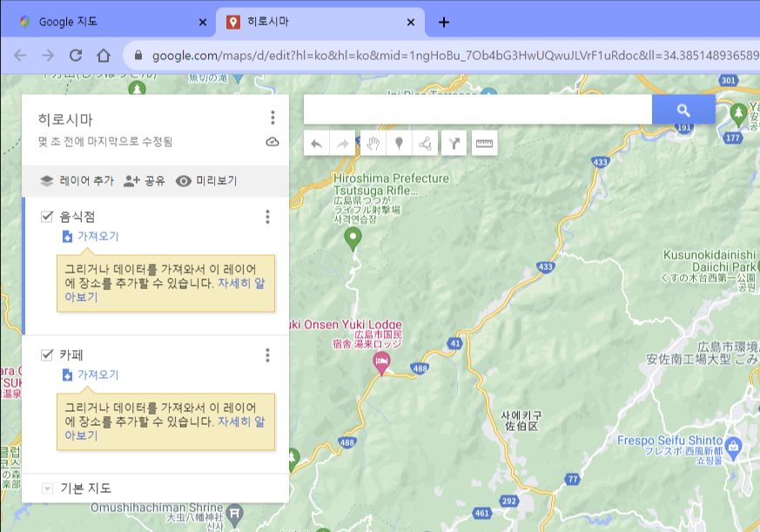
Task: Click the browser forward button
Action: pyautogui.click(x=48, y=55)
